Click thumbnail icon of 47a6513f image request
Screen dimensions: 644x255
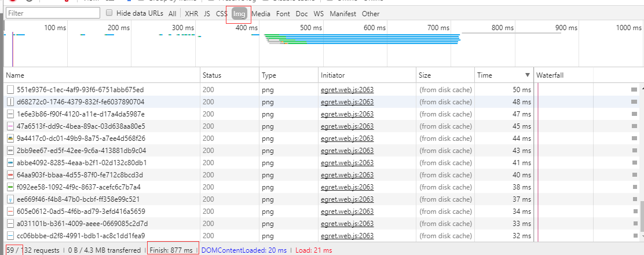pos(10,126)
